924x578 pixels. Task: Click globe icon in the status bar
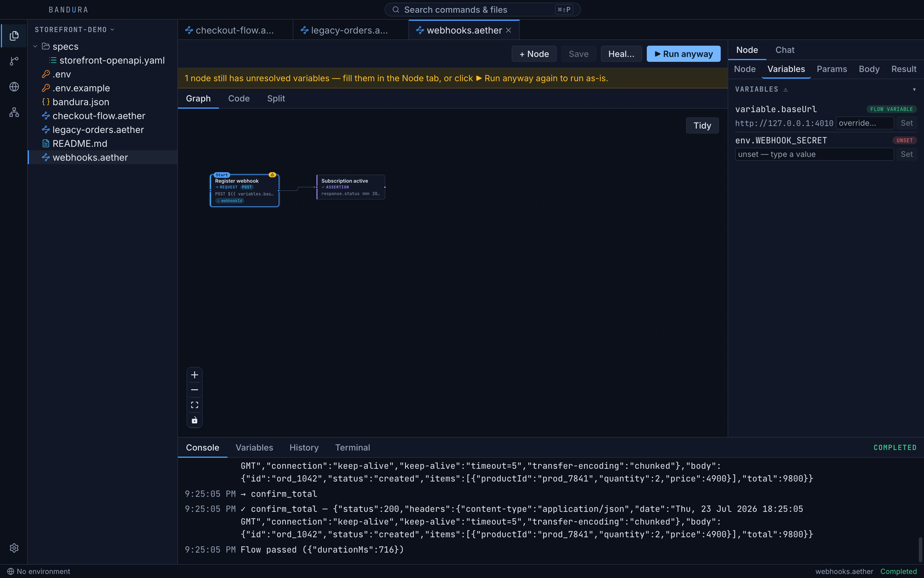[x=10, y=572]
